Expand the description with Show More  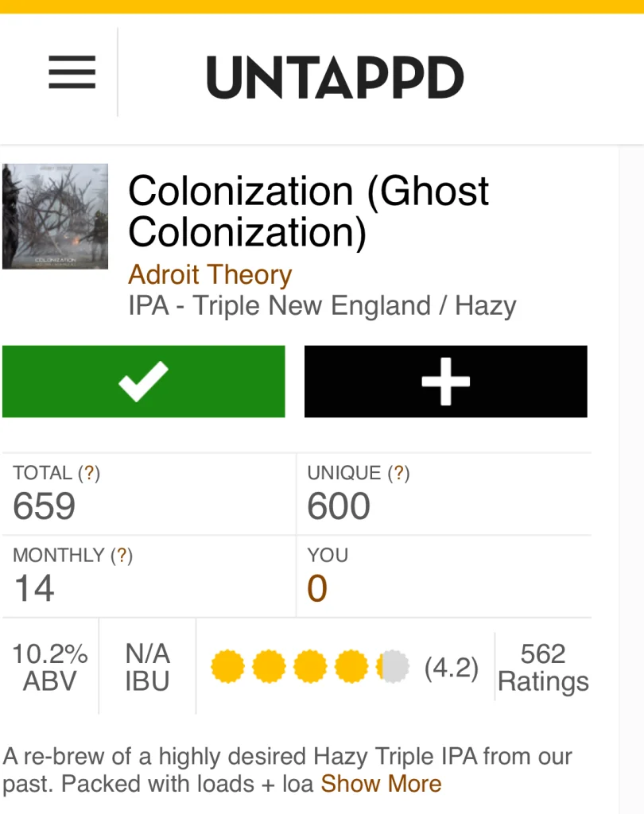click(381, 784)
